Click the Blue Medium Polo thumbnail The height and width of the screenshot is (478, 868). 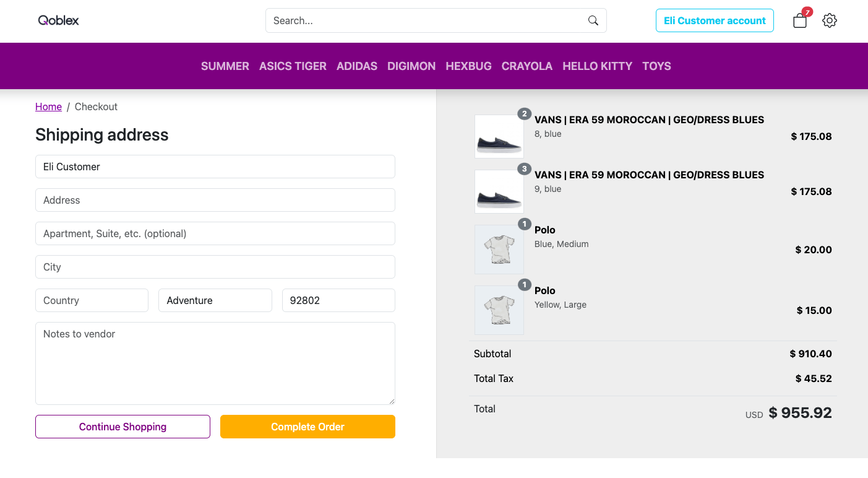499,250
